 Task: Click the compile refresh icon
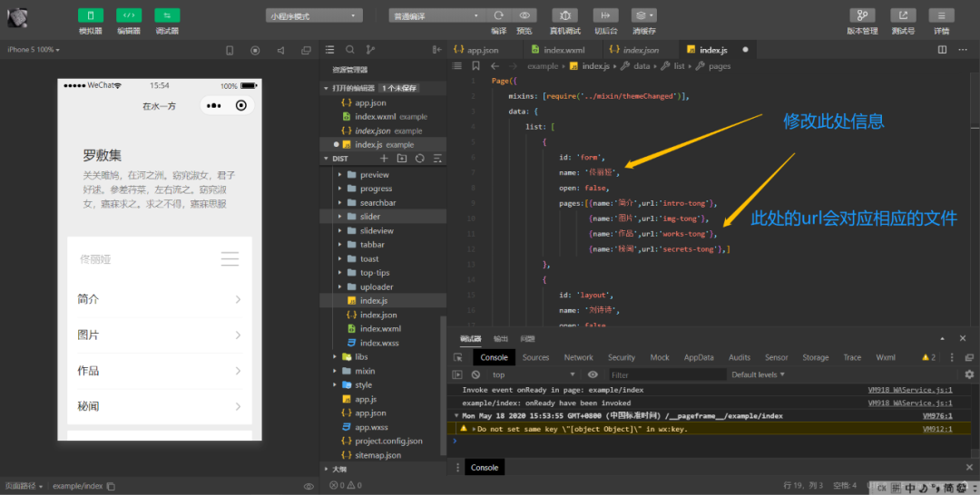tap(499, 15)
